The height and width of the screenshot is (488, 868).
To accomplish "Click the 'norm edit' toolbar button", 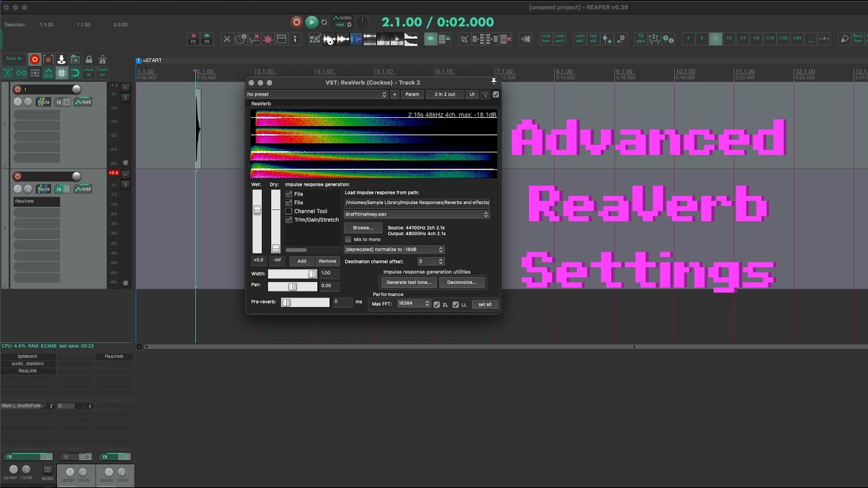I will 580,39.
